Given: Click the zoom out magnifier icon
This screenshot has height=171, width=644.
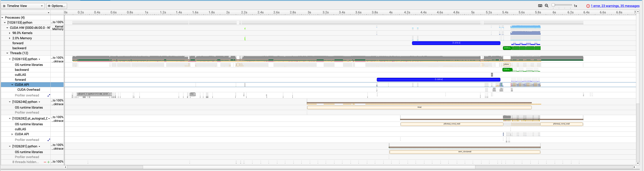Looking at the screenshot, I should pyautogui.click(x=546, y=6).
